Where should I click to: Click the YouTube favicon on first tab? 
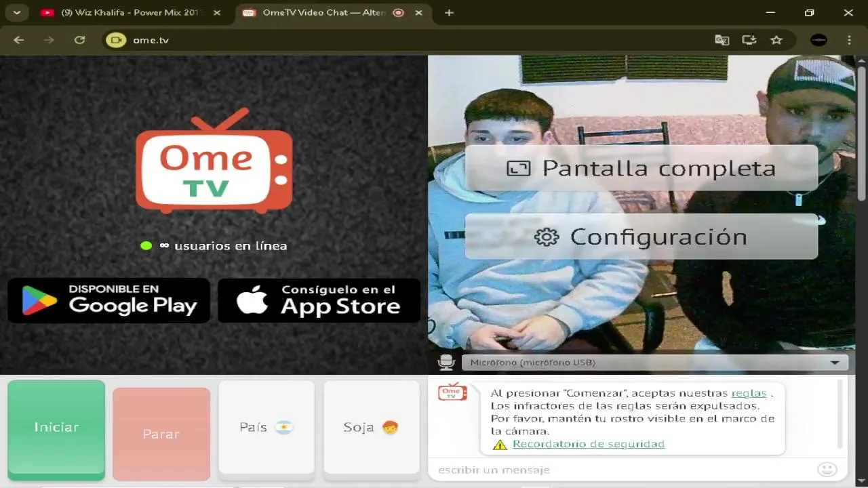click(47, 12)
